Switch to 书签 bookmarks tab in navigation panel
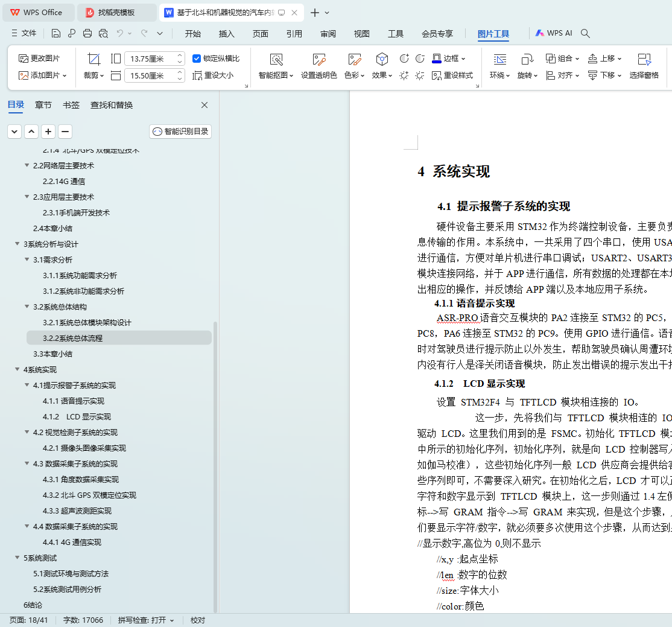The height and width of the screenshot is (627, 672). pos(71,105)
